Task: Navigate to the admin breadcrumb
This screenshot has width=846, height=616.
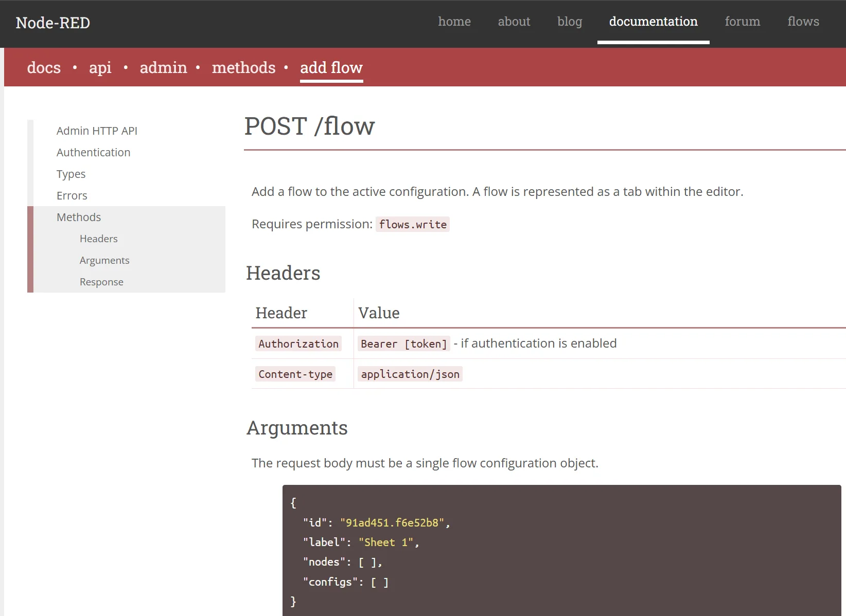Action: pyautogui.click(x=164, y=67)
